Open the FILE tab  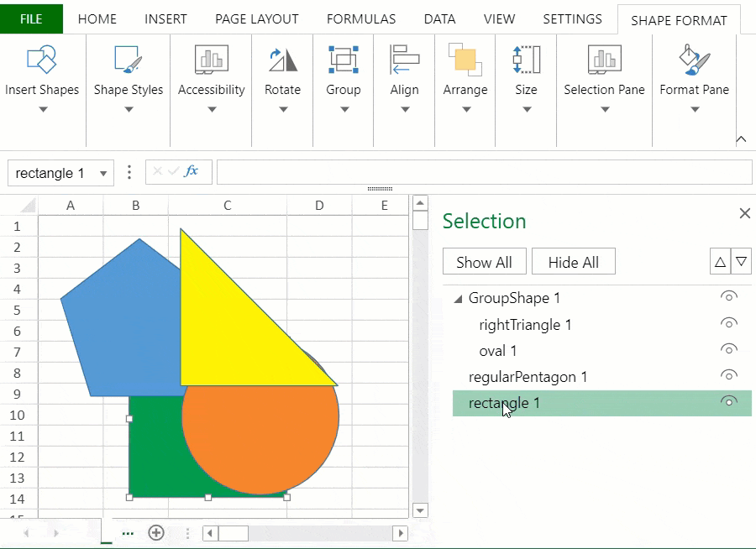[31, 18]
